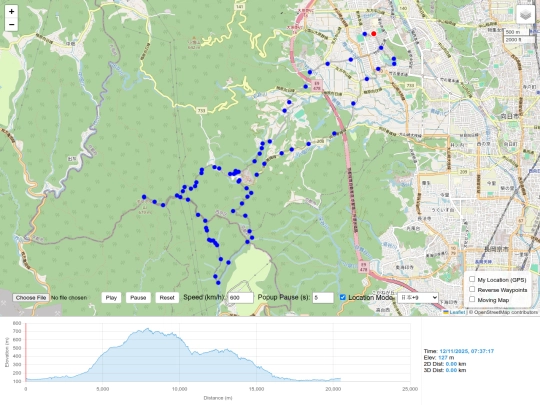Click the blue waypoint just left of red marker
Image resolution: width=540 pixels, height=405 pixels.
[365, 34]
